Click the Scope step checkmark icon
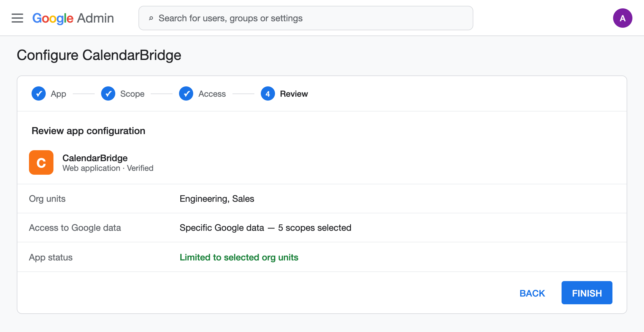Image resolution: width=644 pixels, height=332 pixels. (x=108, y=94)
